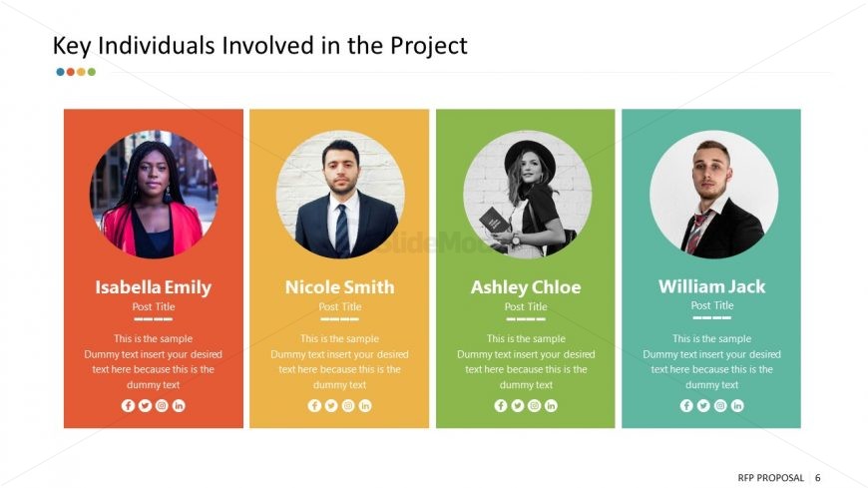Click William Jack's Facebook icon
The image size is (868, 488).
pyautogui.click(x=686, y=405)
